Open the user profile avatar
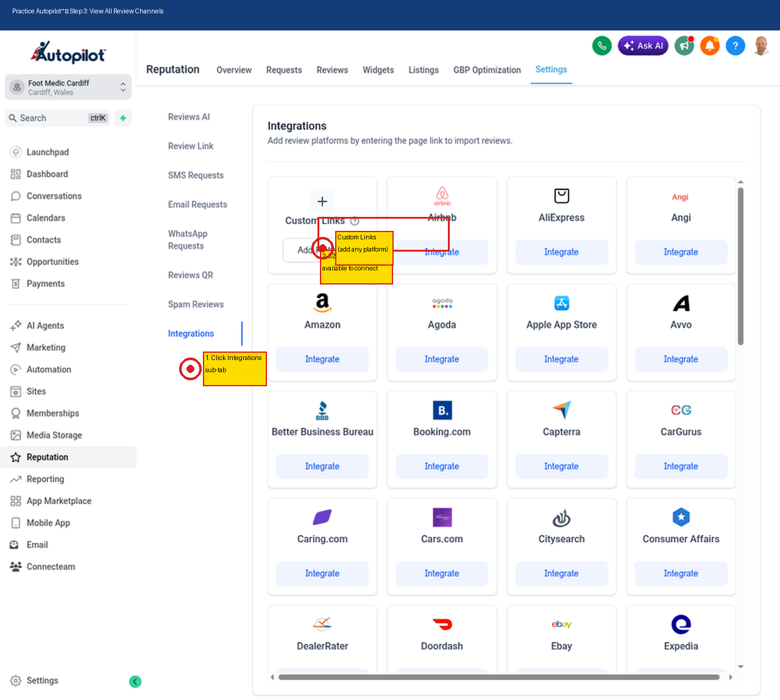Image resolution: width=780 pixels, height=700 pixels. pyautogui.click(x=761, y=46)
